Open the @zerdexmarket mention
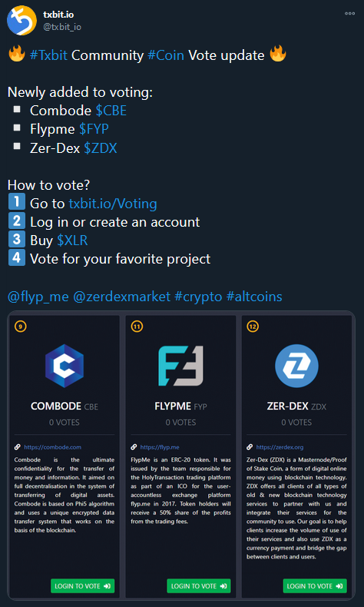This screenshot has width=364, height=607. click(121, 297)
